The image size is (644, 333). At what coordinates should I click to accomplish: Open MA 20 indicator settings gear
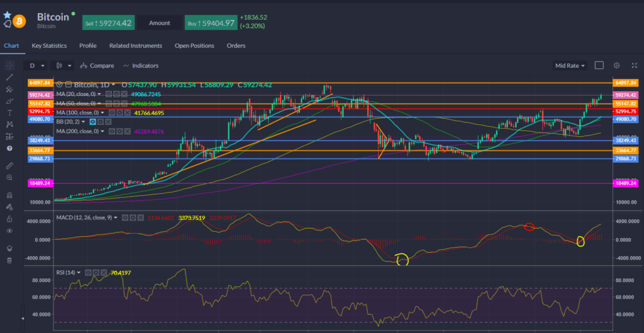point(116,94)
